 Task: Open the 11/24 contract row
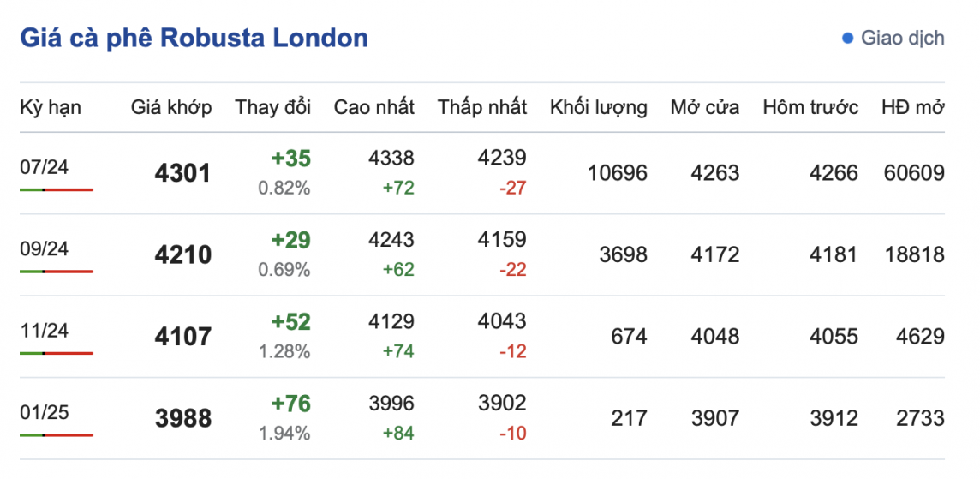pos(45,331)
